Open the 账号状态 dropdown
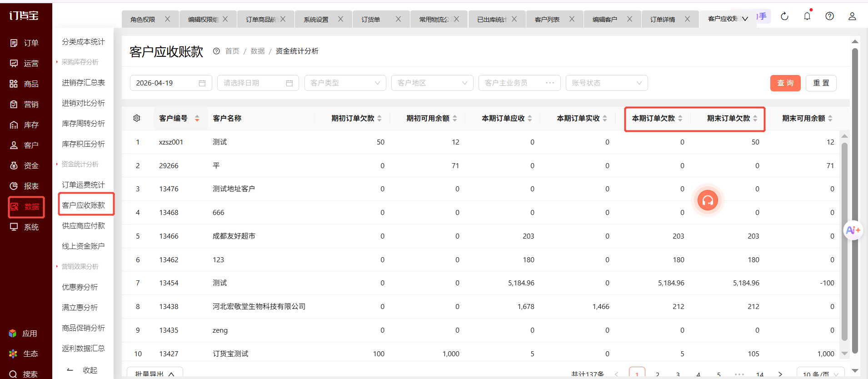Image resolution: width=868 pixels, height=379 pixels. coord(607,83)
